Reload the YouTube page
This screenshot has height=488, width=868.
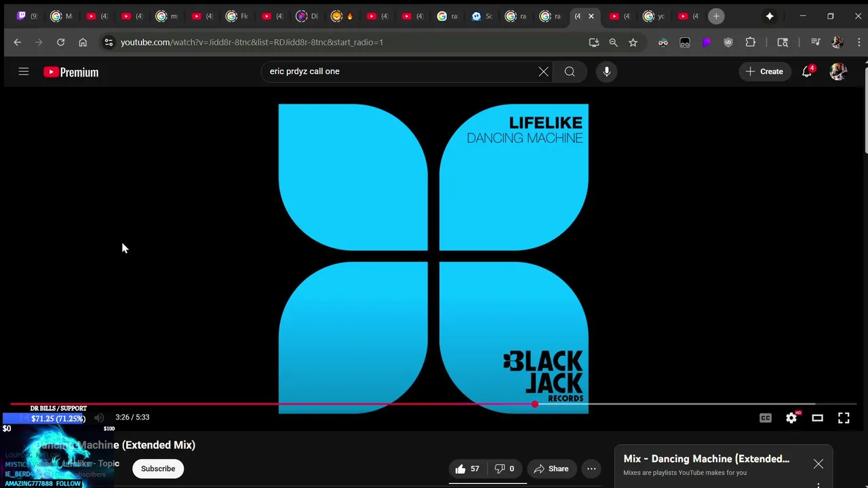(60, 42)
